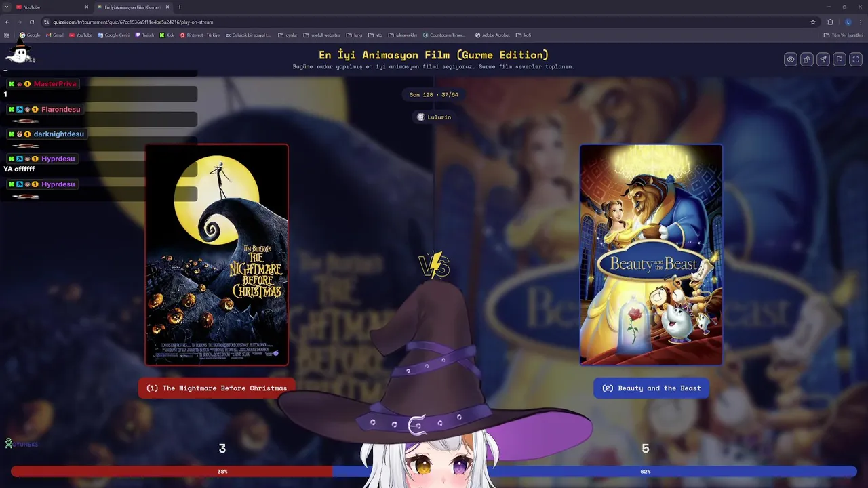The height and width of the screenshot is (488, 868).
Task: Click the ghost logo at top left
Action: coord(19,52)
